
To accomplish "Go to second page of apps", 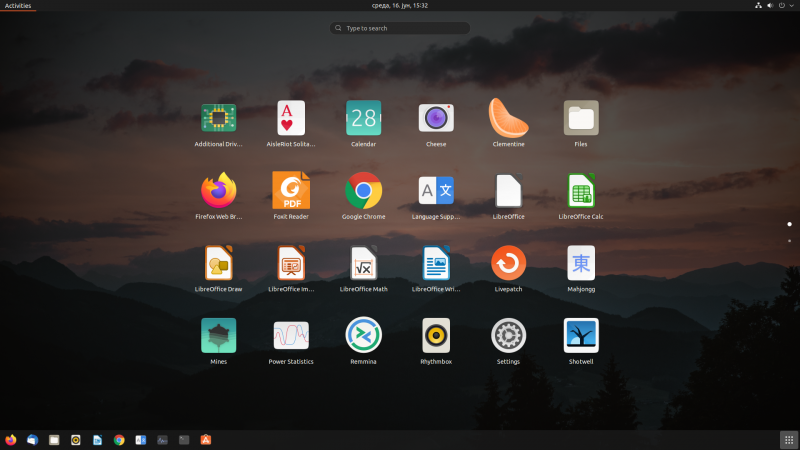I will click(x=789, y=241).
